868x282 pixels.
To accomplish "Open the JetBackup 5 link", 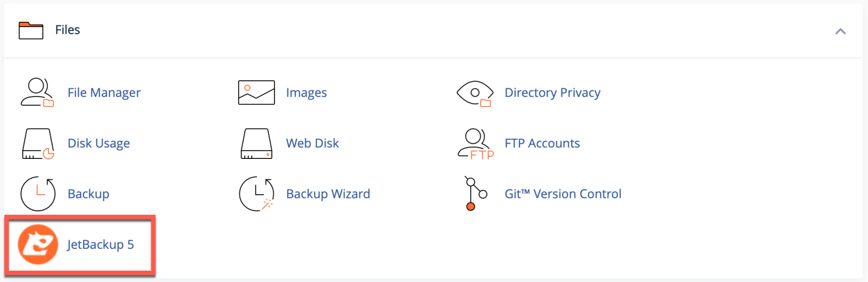I will tap(100, 245).
